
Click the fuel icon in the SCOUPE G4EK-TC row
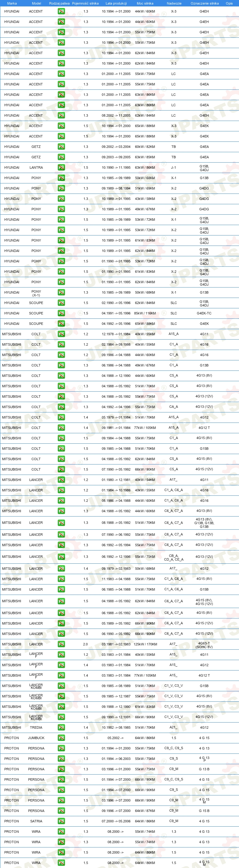coord(61,313)
